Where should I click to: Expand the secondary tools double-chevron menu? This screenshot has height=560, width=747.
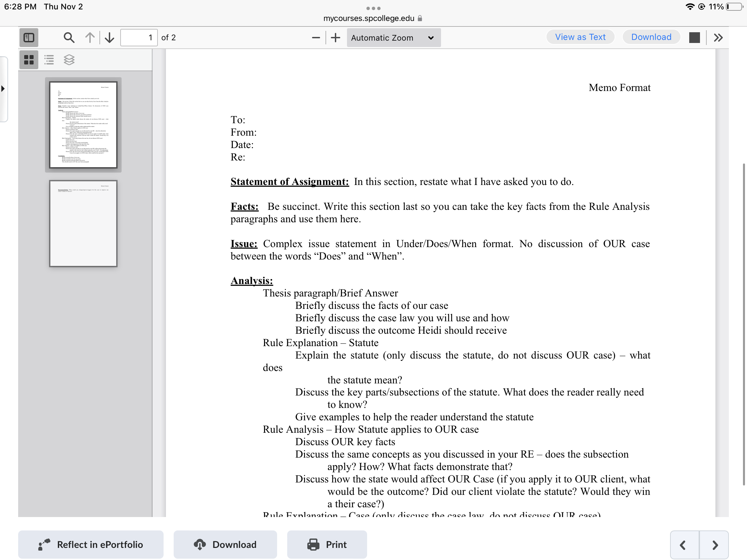[718, 38]
